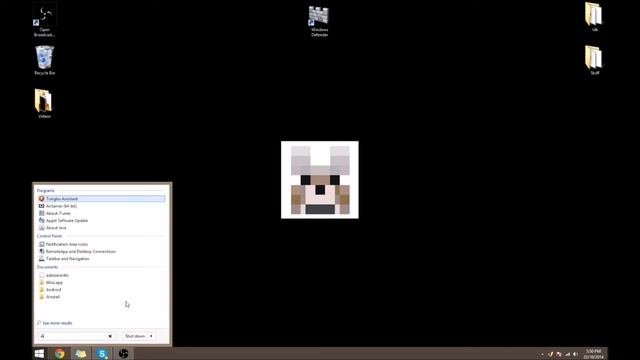Open RemoteApp and Desktop Connections
The image size is (640, 360).
(101, 251)
